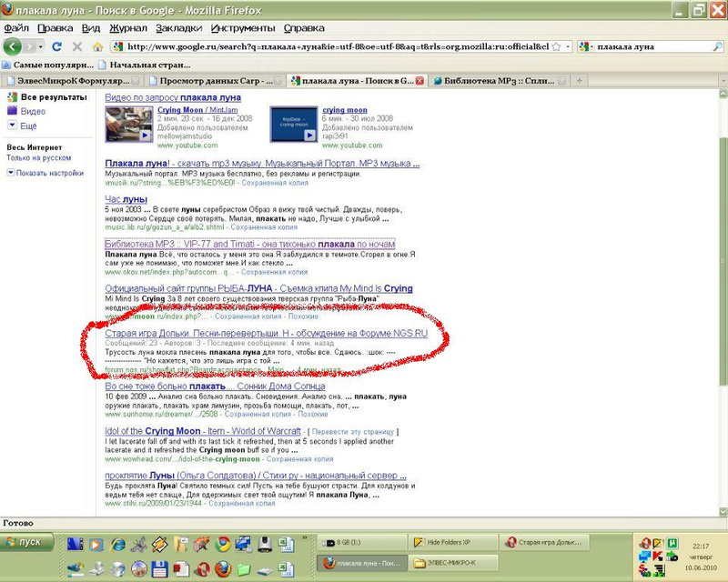The image size is (728, 582).
Task: Open the Закладки menu
Action: [178, 28]
